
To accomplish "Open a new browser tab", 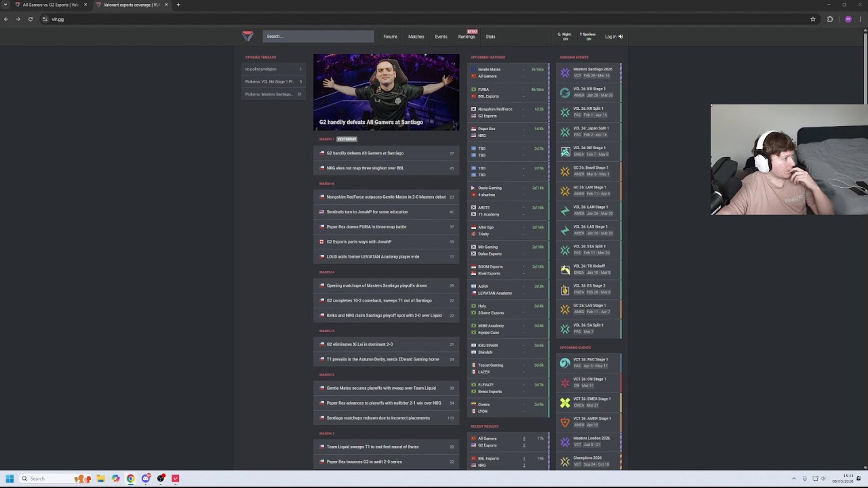I will (178, 5).
